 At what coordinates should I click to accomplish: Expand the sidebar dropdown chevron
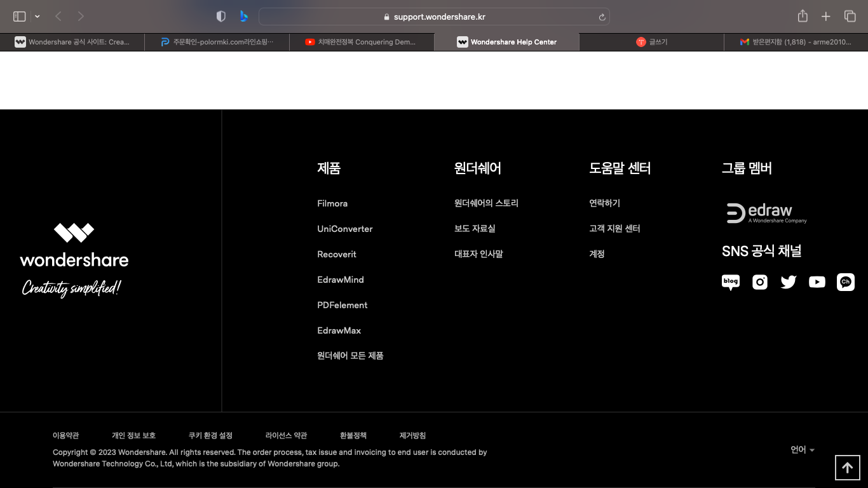37,17
